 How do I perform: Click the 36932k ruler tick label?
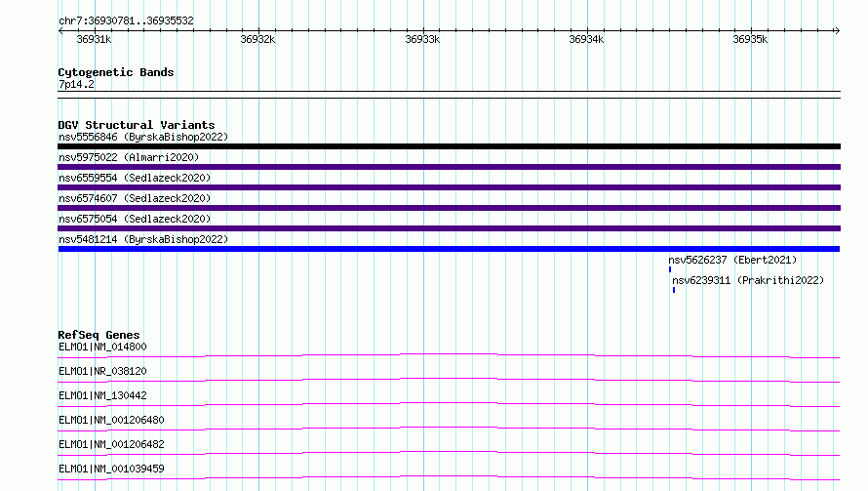(258, 39)
